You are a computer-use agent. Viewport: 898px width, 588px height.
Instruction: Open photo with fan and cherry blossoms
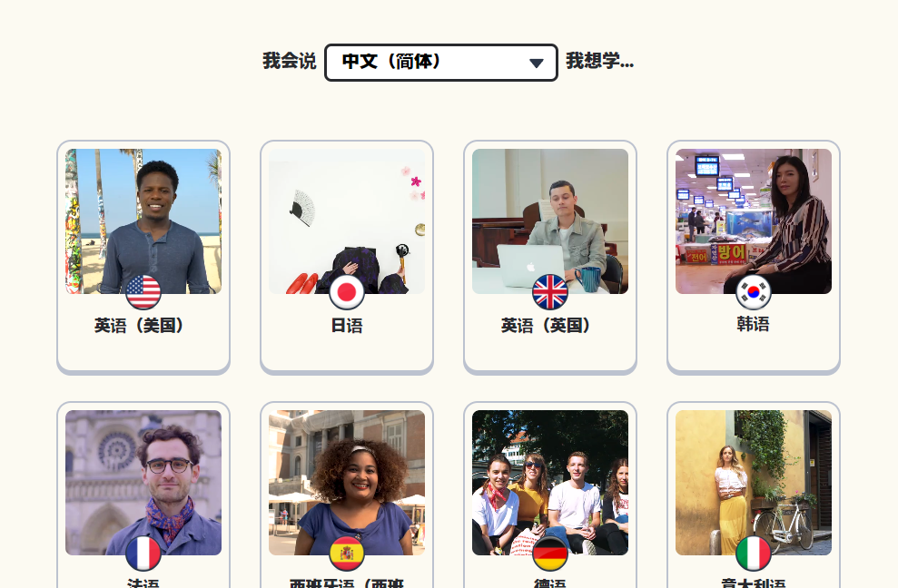[x=347, y=221]
